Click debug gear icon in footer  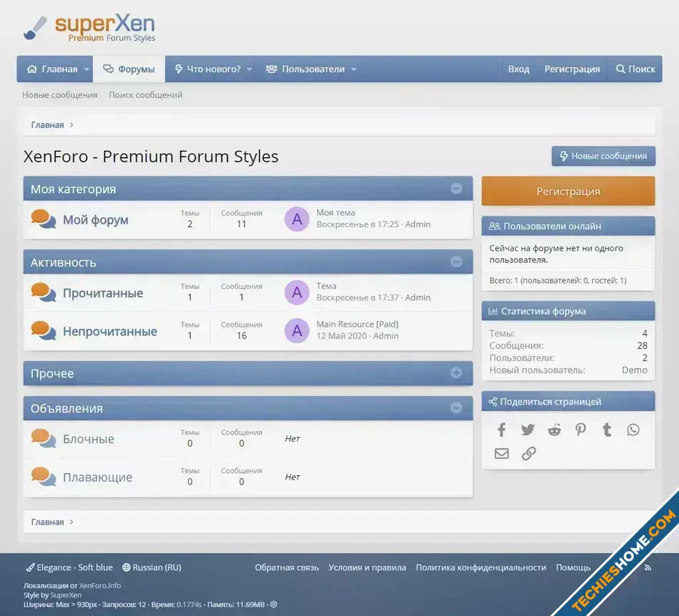274,605
